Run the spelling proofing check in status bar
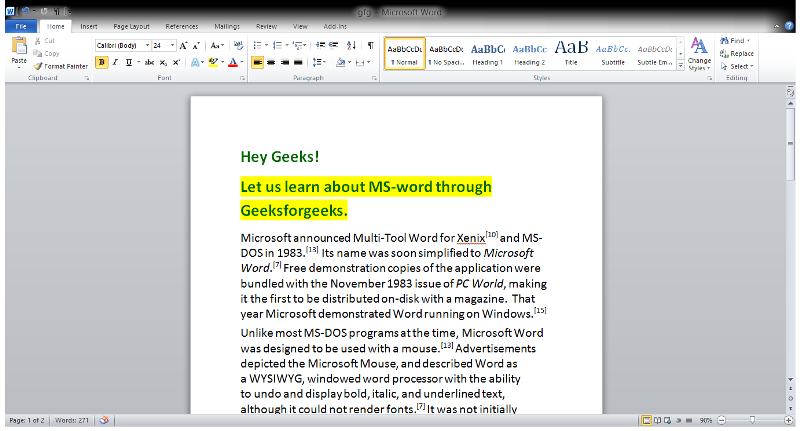Image resolution: width=800 pixels, height=431 pixels. [104, 420]
